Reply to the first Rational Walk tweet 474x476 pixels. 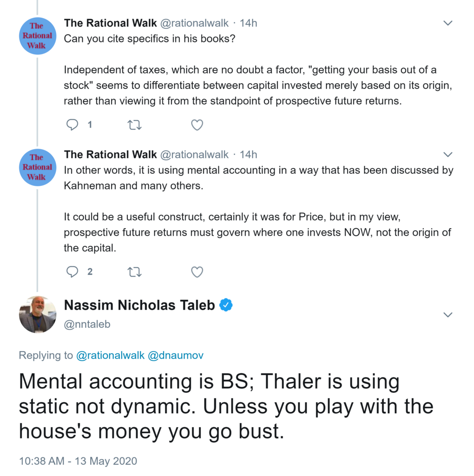click(72, 125)
